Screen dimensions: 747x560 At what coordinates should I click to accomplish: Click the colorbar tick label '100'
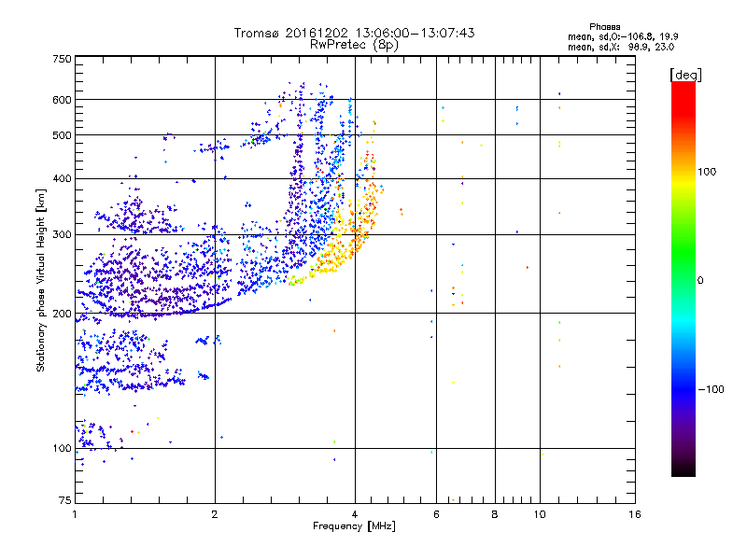tap(707, 172)
